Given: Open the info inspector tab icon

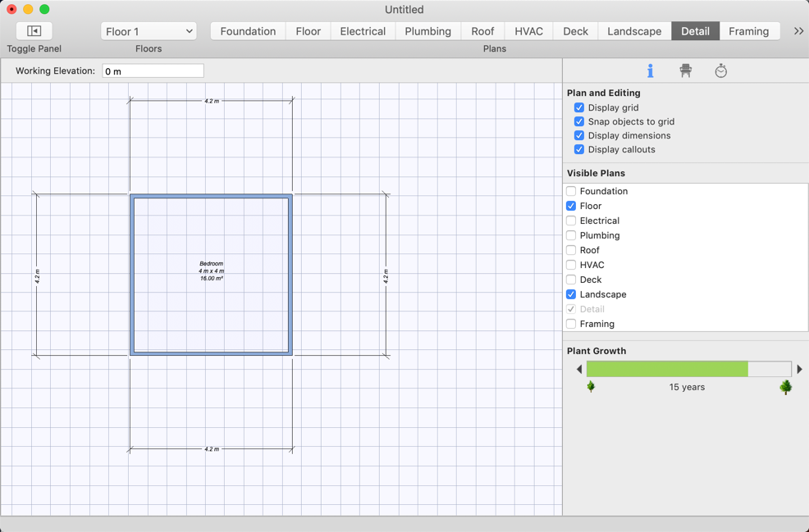Looking at the screenshot, I should (650, 71).
